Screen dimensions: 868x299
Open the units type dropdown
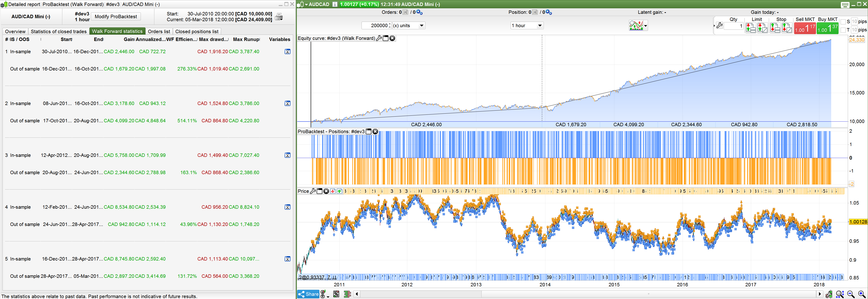(421, 26)
